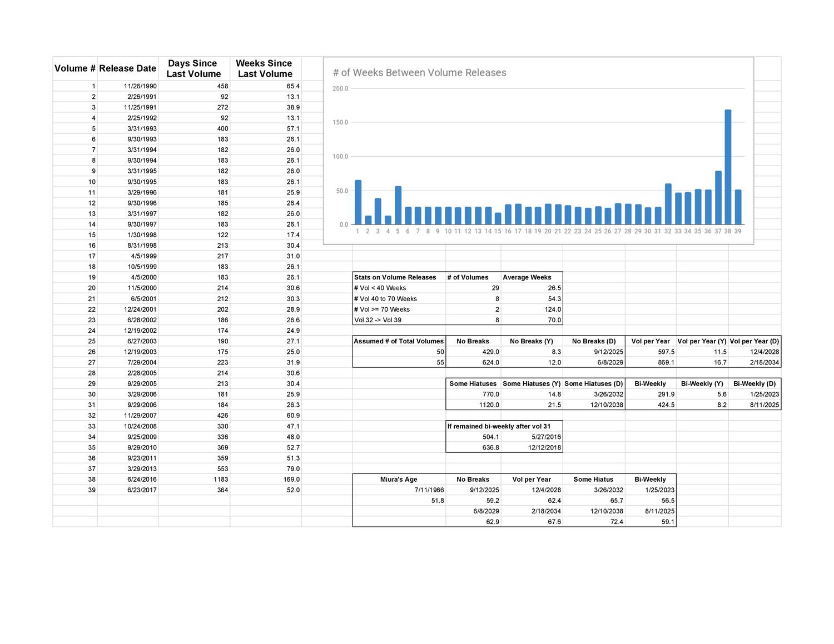Image resolution: width=834 pixels, height=644 pixels.
Task: Select the 'No Breaks (D)' header
Action: click(x=594, y=341)
